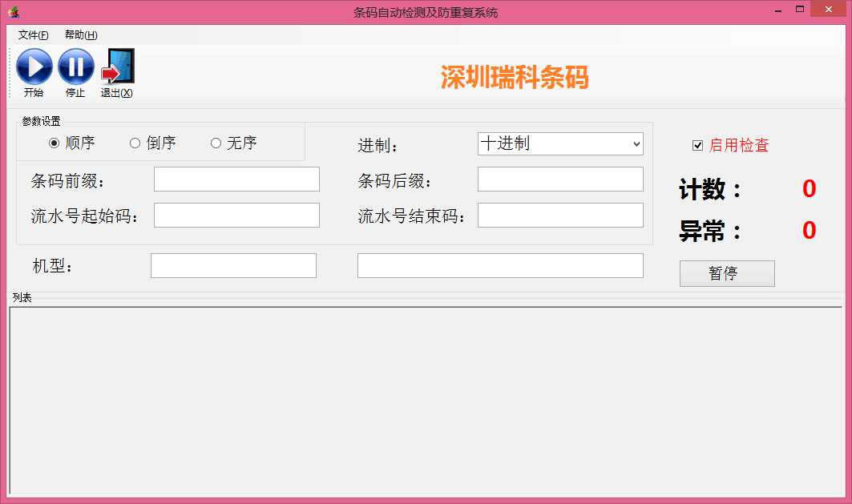Maximize the window
The image size is (852, 504).
tap(799, 10)
